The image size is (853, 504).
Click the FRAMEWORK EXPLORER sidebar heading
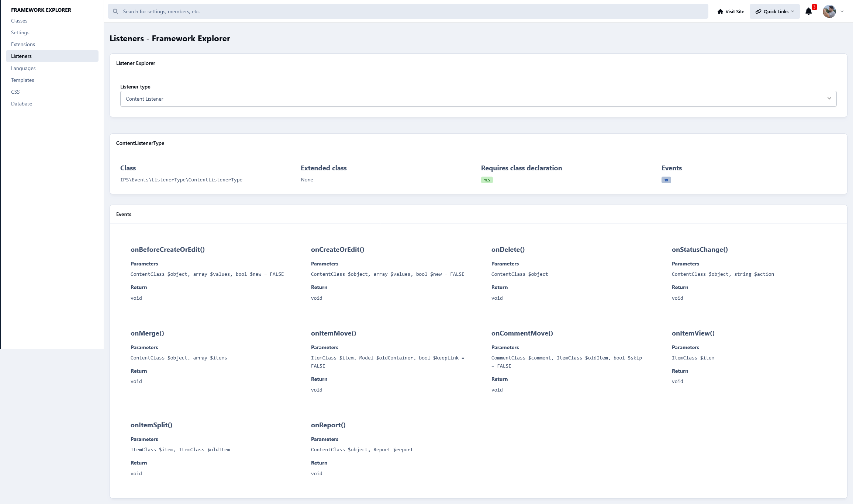[41, 10]
